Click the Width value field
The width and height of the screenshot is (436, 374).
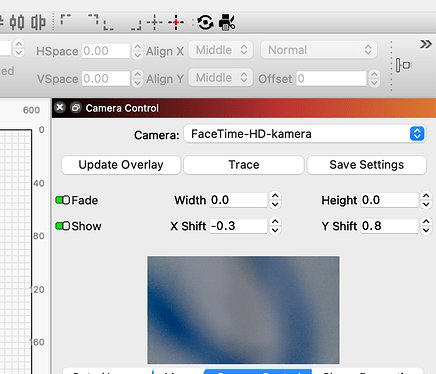pos(238,200)
